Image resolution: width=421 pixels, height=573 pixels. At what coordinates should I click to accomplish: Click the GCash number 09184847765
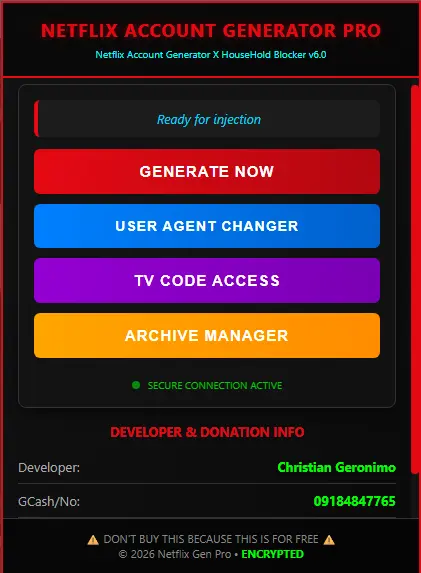(x=354, y=501)
